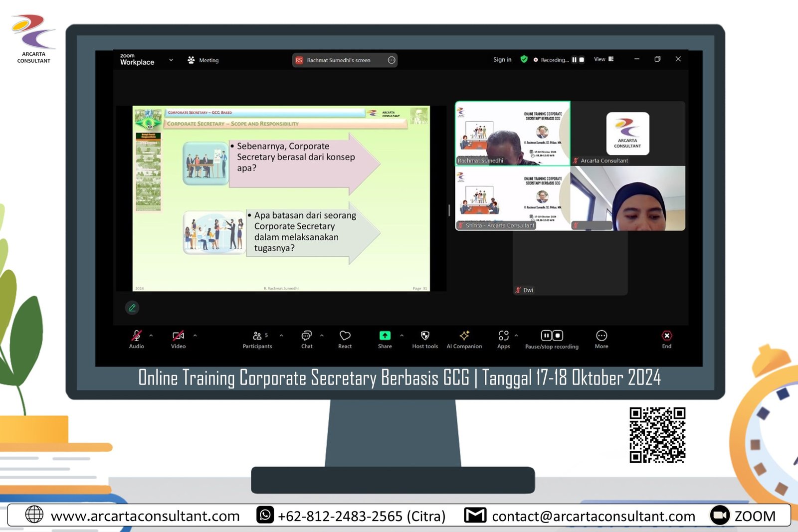Viewport: 798px width, 532px height.
Task: Open Rachmat Sumedhi's screen share options
Action: tap(392, 60)
